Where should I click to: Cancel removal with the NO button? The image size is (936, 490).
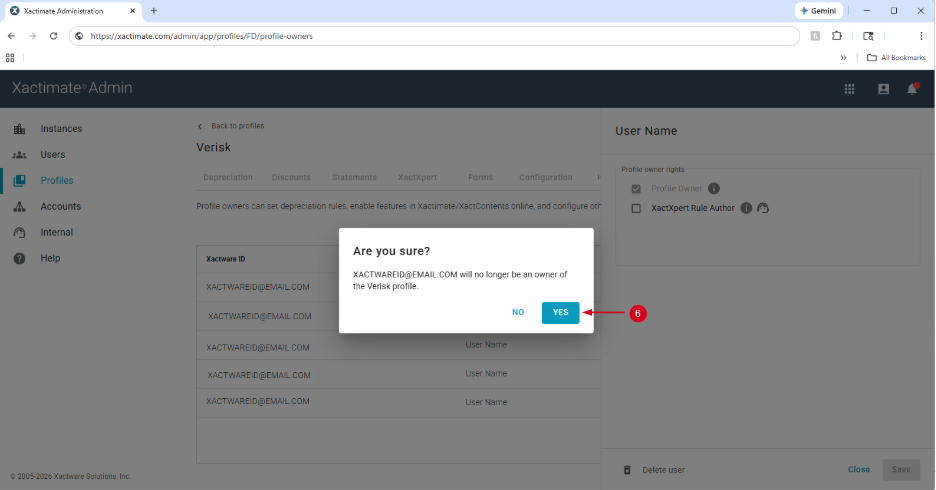click(518, 313)
